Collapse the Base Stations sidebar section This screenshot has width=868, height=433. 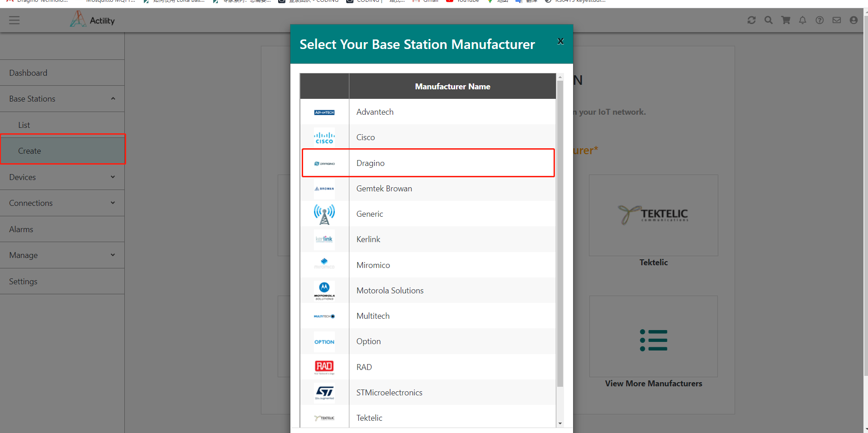[x=62, y=99]
